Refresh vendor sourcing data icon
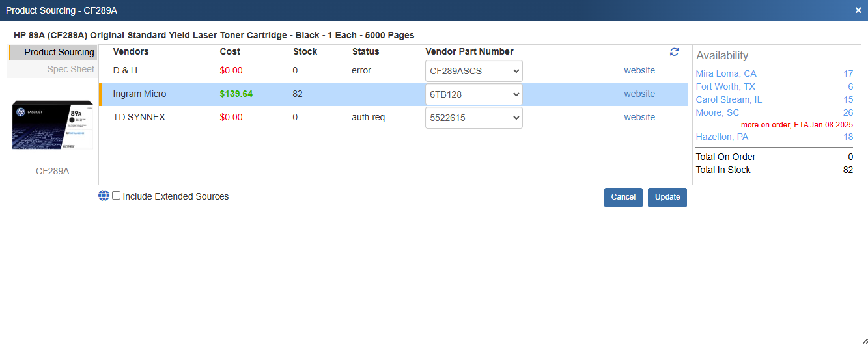Viewport: 868px width, 344px height. click(674, 52)
